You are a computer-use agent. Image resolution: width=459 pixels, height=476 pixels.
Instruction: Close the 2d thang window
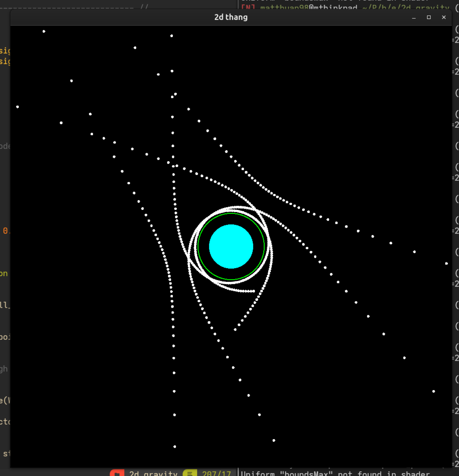(x=444, y=17)
